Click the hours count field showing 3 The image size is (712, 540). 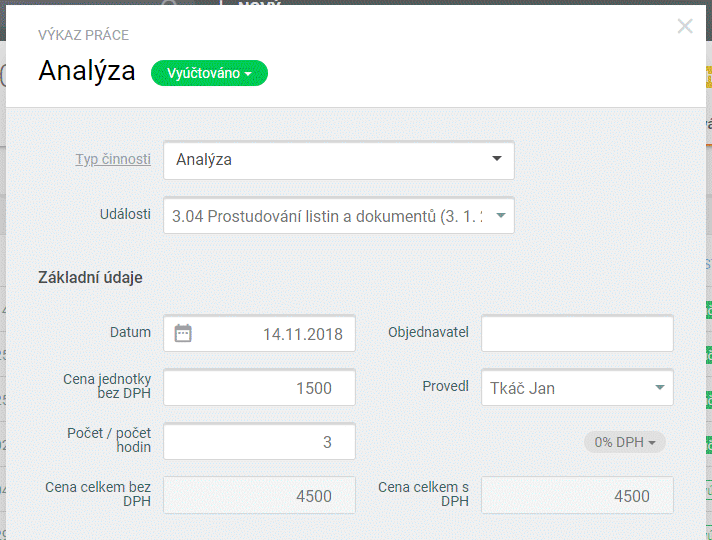tap(259, 441)
